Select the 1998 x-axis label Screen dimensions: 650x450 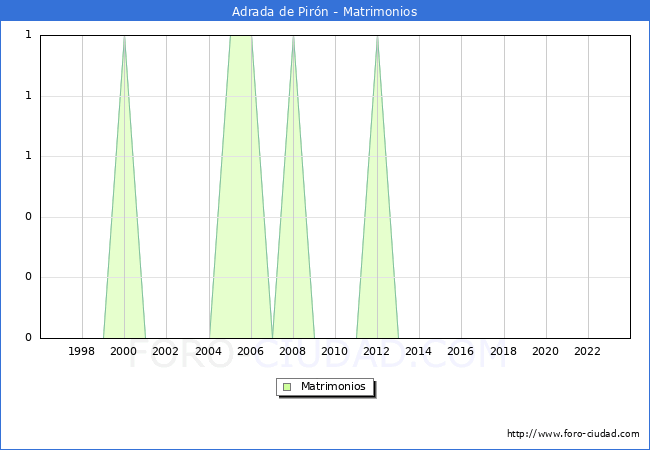81,351
